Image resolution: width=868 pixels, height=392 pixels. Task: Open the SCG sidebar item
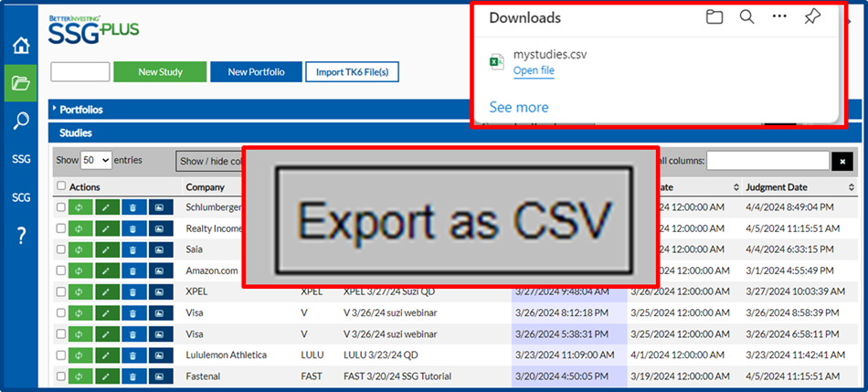tap(21, 197)
